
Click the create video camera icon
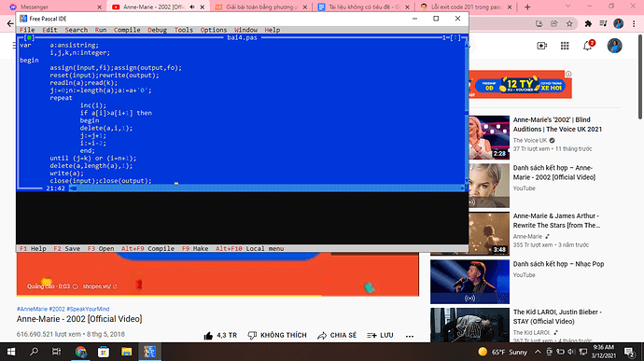tap(541, 46)
